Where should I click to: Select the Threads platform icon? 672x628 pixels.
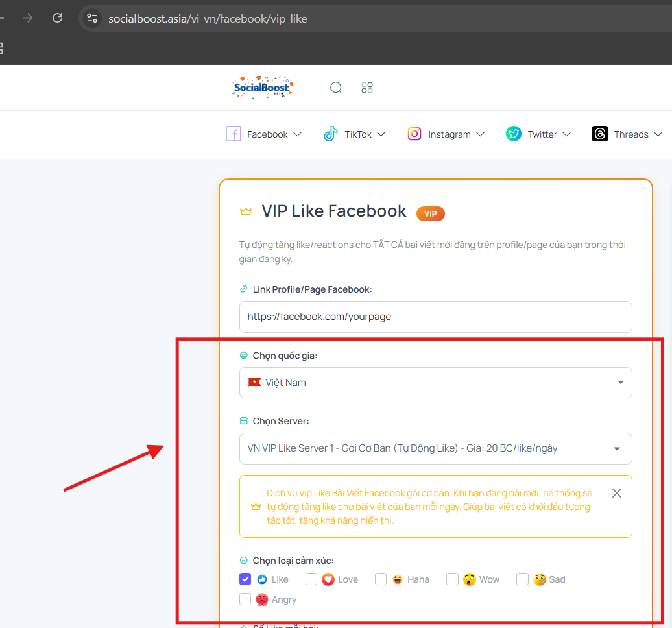click(x=599, y=134)
